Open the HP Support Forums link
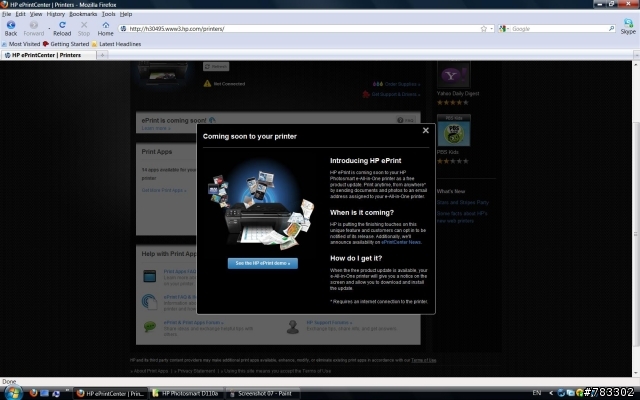The height and width of the screenshot is (400, 640). [x=329, y=322]
